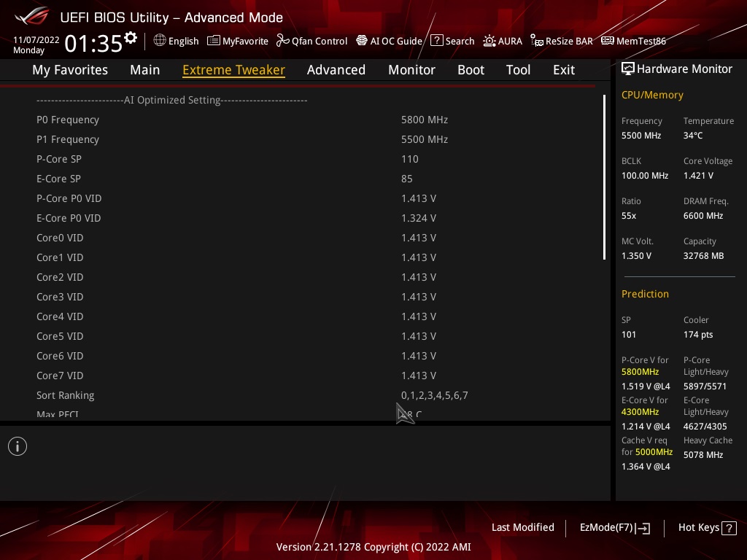This screenshot has height=560, width=747.
Task: Launch the MemTest86 icon
Action: pos(608,41)
